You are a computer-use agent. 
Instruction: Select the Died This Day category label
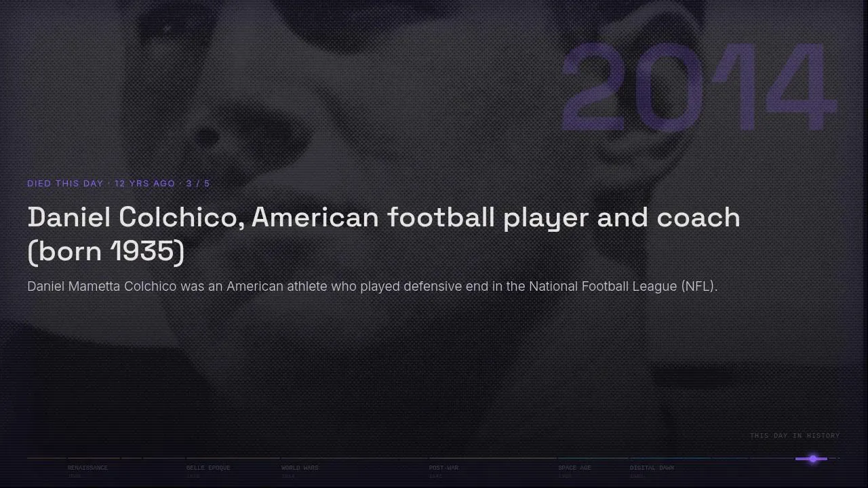(65, 184)
